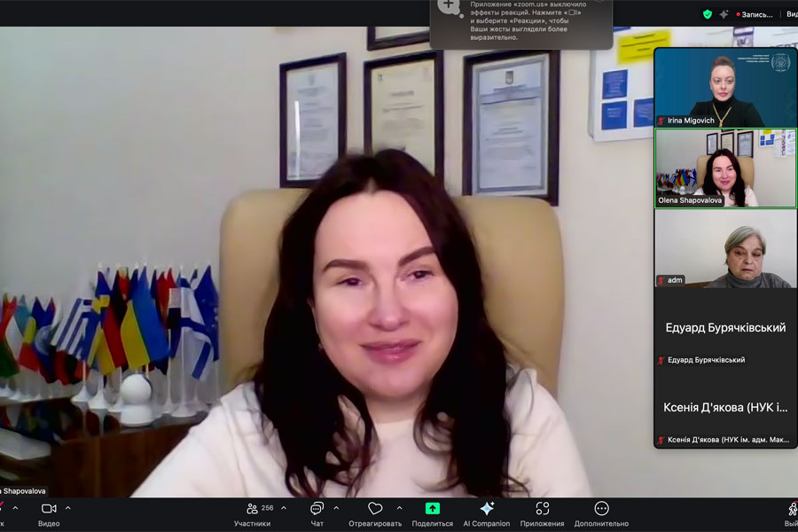Open the Участники participants panel
This screenshot has width=798, height=532.
252,514
